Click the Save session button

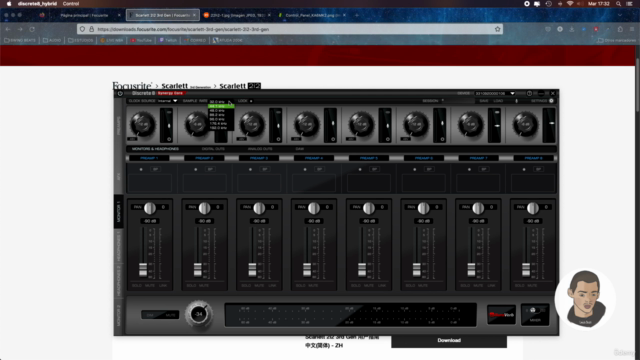point(484,101)
